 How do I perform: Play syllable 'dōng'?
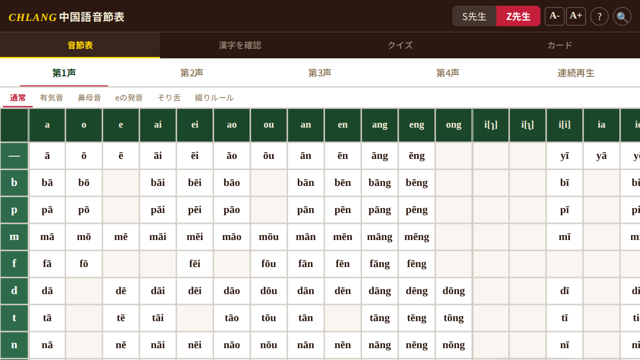pos(453,291)
